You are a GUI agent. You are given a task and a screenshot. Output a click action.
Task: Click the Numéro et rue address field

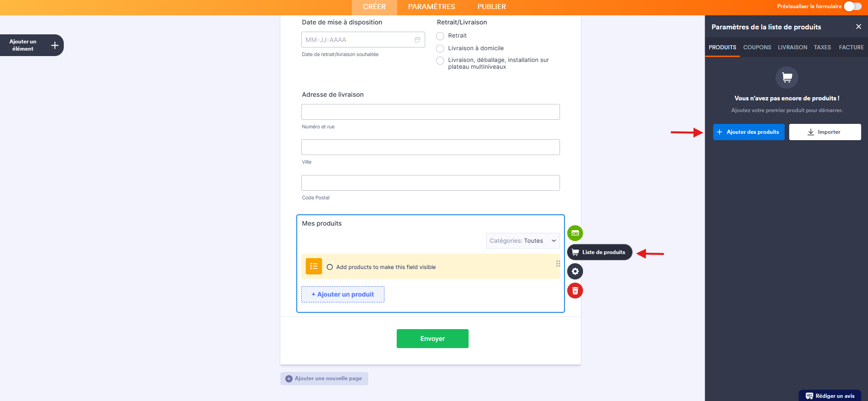(x=430, y=112)
